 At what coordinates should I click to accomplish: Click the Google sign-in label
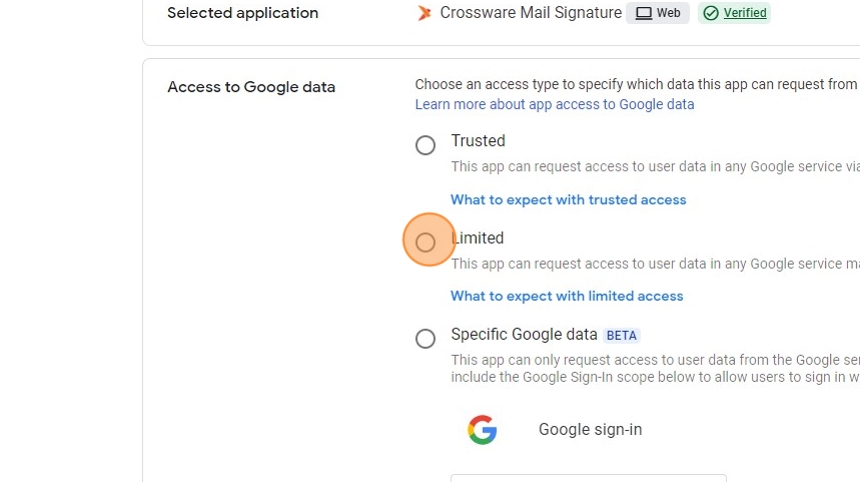coord(590,430)
